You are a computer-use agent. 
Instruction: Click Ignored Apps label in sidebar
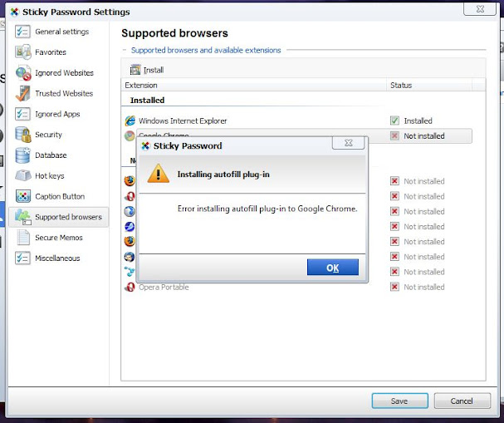point(57,114)
